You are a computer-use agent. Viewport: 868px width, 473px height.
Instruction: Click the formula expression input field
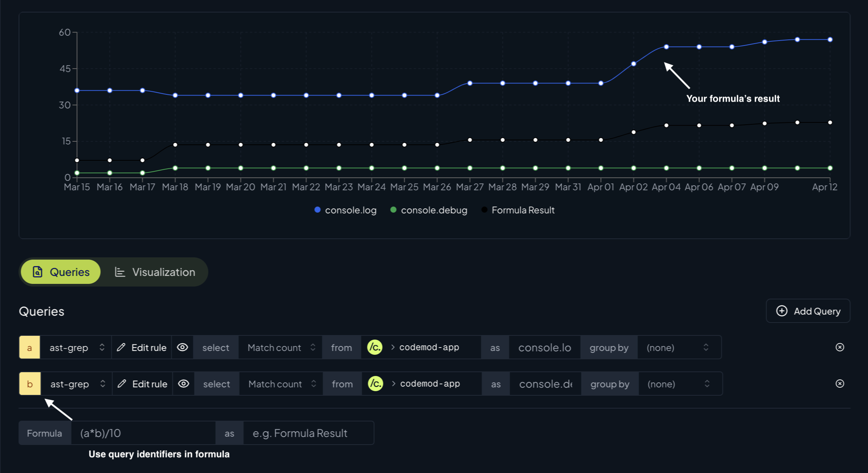pos(143,433)
